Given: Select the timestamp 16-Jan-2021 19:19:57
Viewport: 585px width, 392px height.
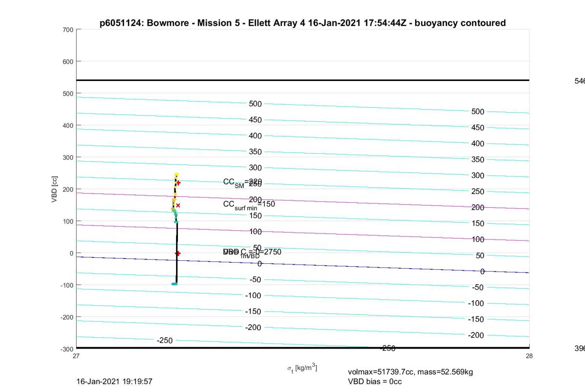Looking at the screenshot, I should click(115, 381).
